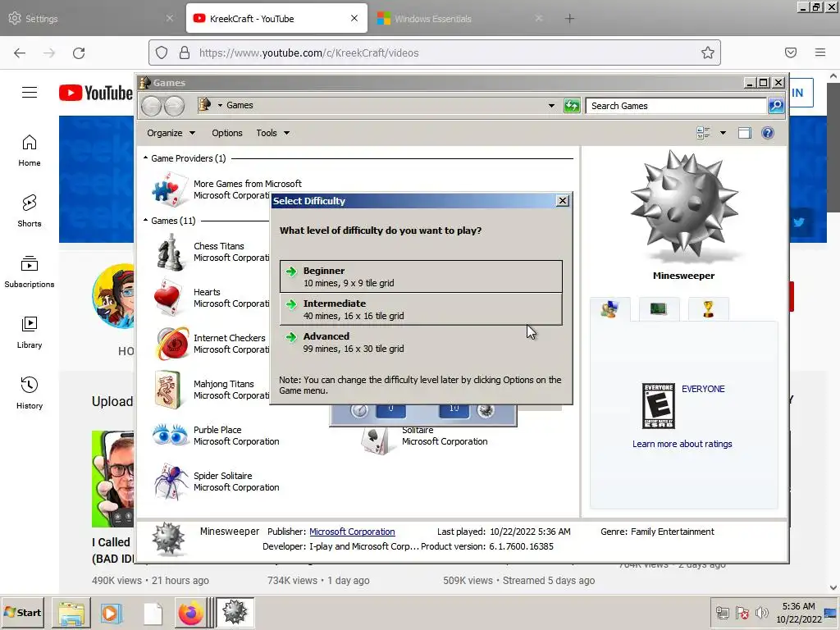Click the YouTube logo
840x630 pixels.
(x=96, y=93)
